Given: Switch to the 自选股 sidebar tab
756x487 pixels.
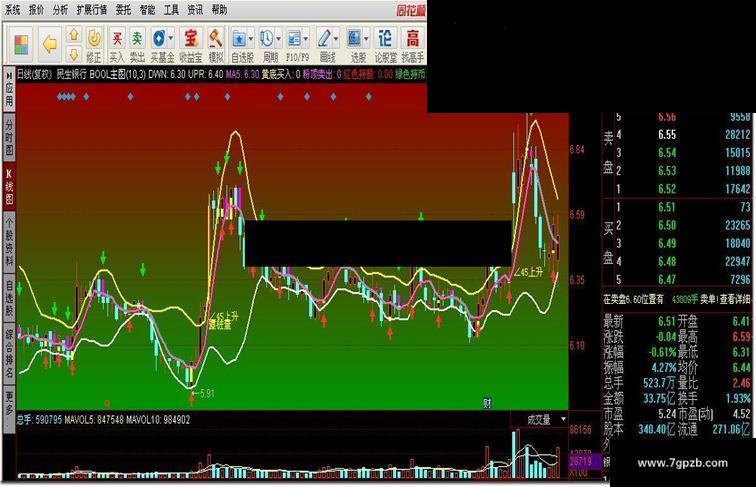Looking at the screenshot, I should 9,299.
